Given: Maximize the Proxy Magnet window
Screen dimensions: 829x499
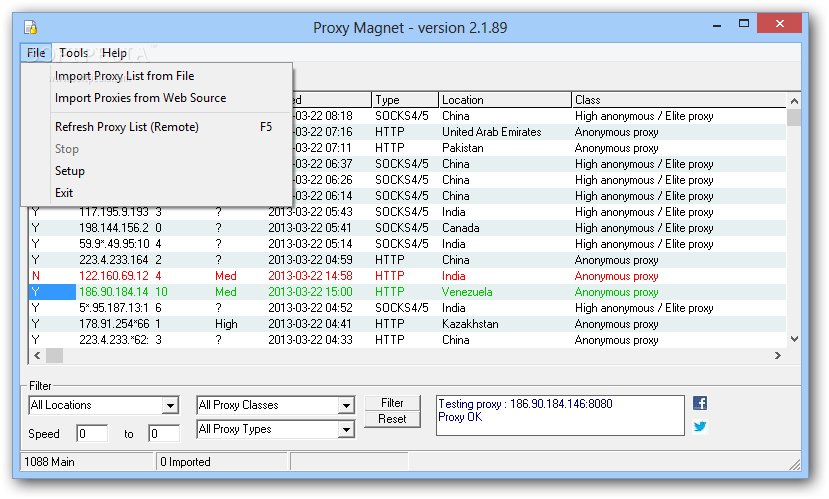Looking at the screenshot, I should pyautogui.click(x=744, y=24).
